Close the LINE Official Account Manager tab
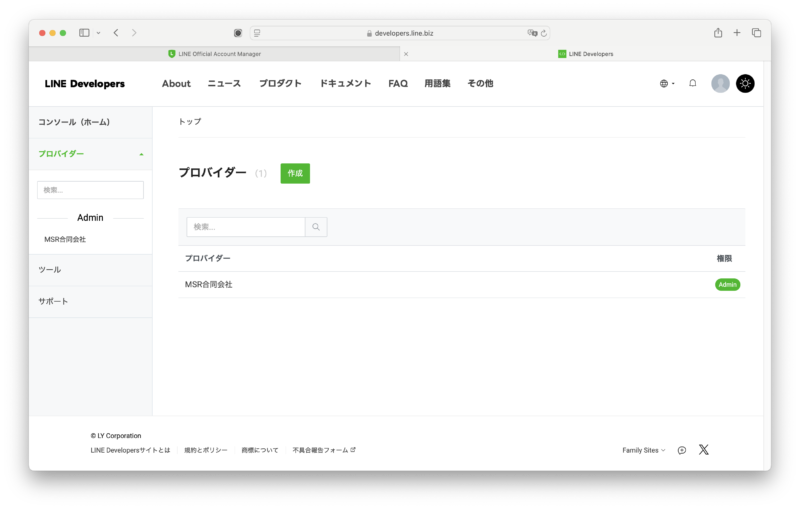Viewport: 800px width, 509px height. [x=406, y=54]
